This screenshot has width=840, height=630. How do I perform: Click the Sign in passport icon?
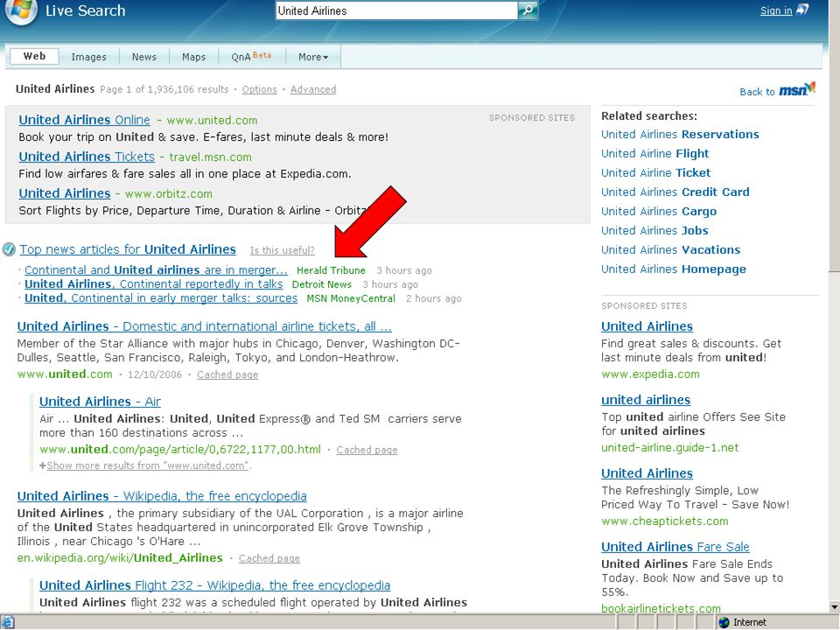pyautogui.click(x=802, y=10)
